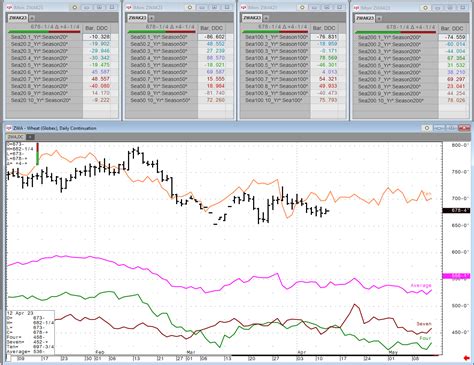Click the -86.602 value cell

pos(212,37)
